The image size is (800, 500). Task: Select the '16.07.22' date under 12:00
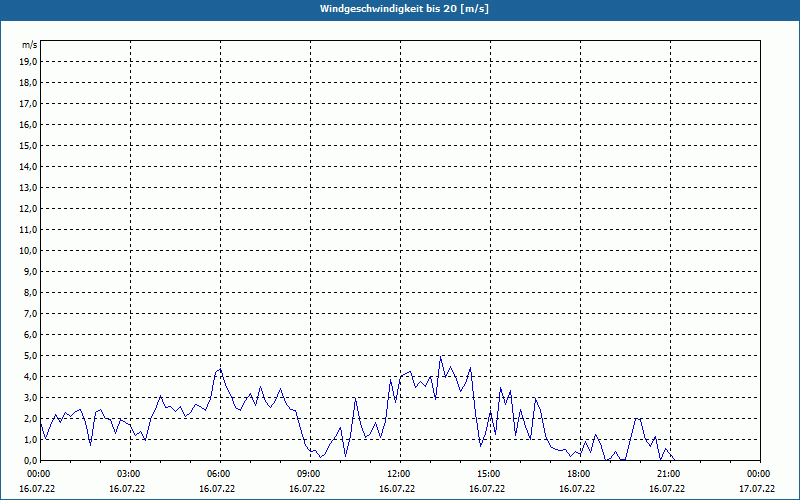tap(396, 489)
